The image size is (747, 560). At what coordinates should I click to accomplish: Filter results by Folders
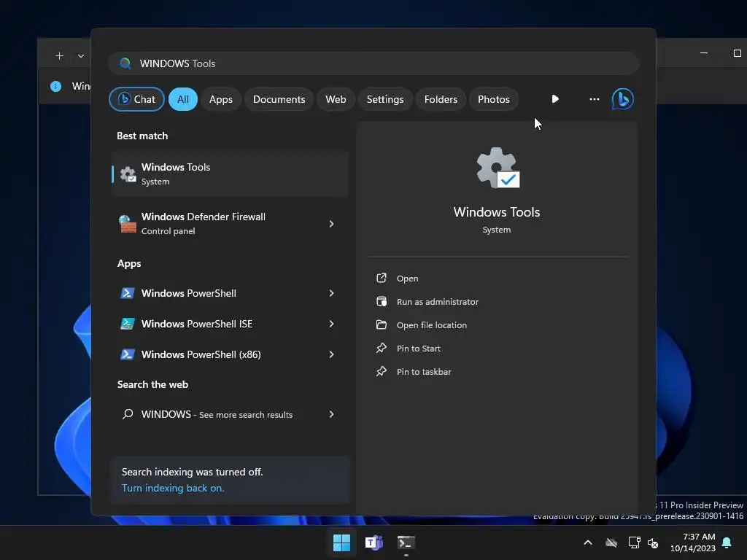pyautogui.click(x=441, y=99)
